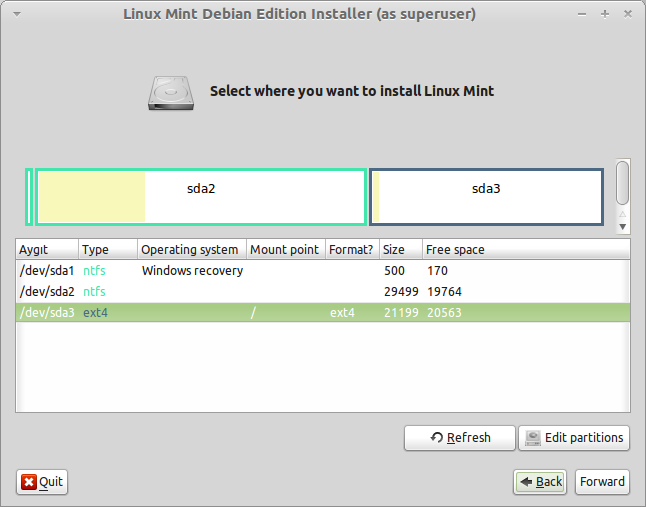The height and width of the screenshot is (507, 646).
Task: Proceed with the Forward button
Action: (x=602, y=482)
